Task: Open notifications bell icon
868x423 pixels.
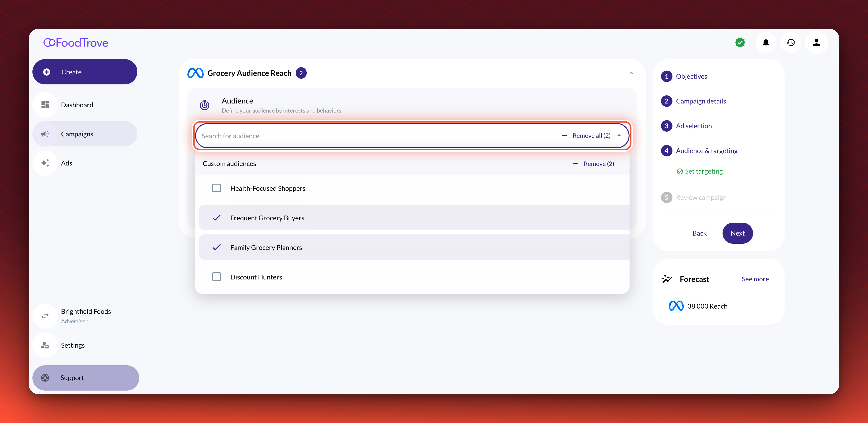Action: [x=765, y=42]
